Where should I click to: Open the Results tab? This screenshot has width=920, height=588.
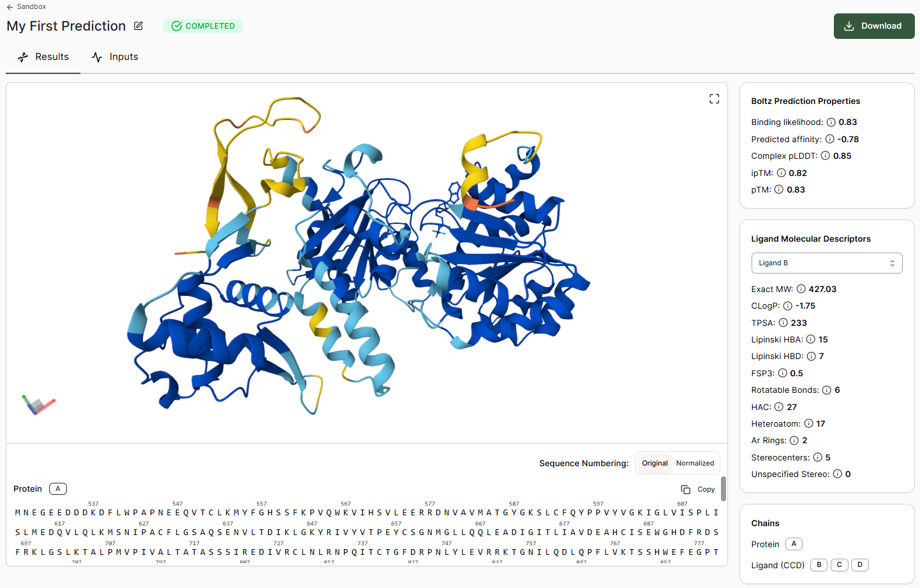[x=43, y=57]
